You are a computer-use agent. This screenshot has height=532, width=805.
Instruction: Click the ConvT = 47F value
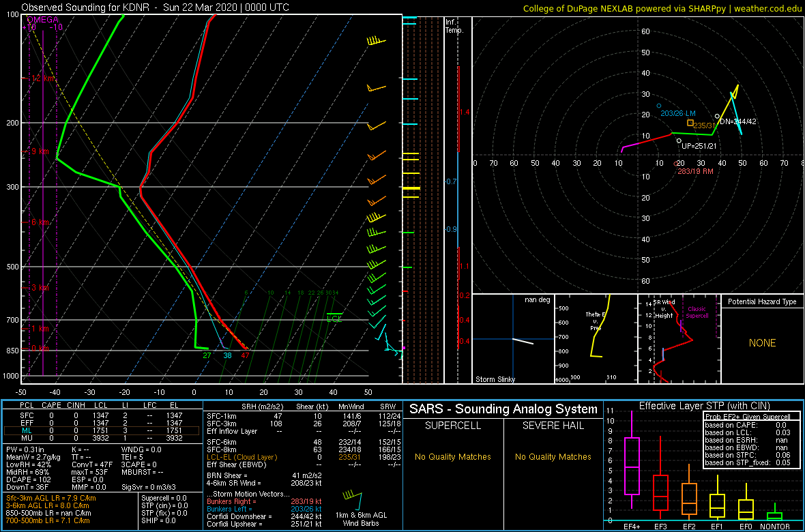pos(93,465)
